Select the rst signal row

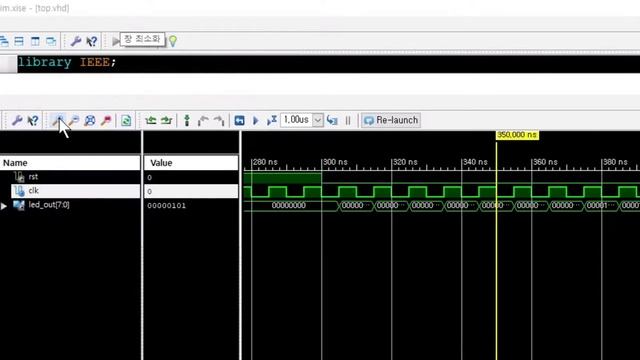coord(70,177)
